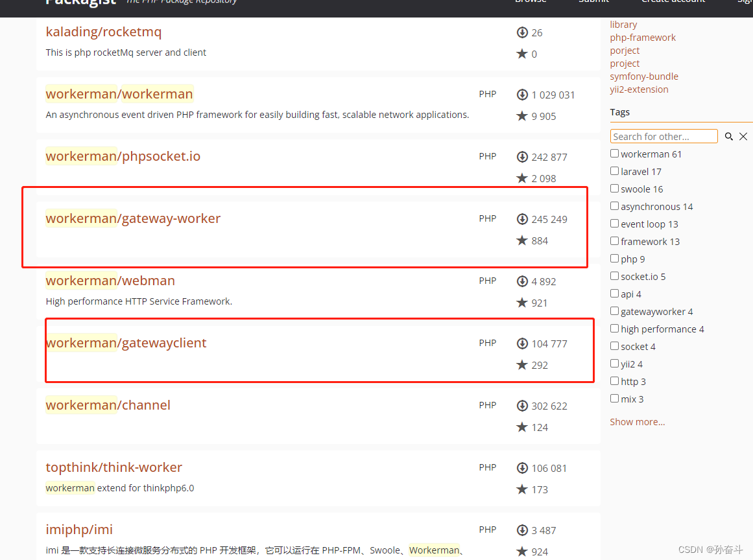
Task: Check the "laravel 17" checkbox
Action: (614, 170)
